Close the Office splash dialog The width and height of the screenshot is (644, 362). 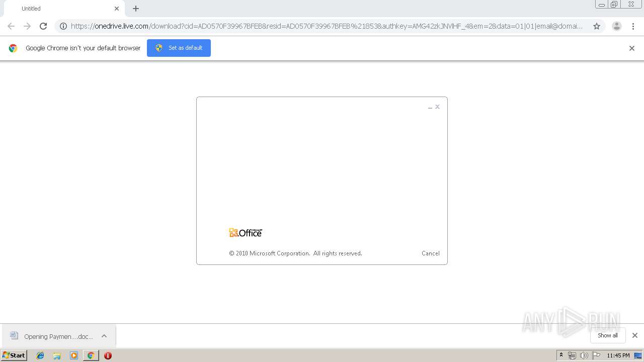438,107
